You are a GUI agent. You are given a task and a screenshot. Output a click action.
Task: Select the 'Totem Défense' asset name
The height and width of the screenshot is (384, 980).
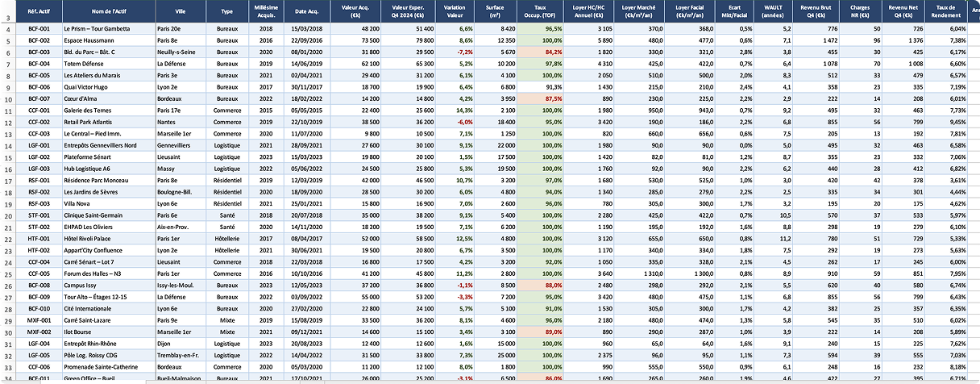pyautogui.click(x=108, y=63)
